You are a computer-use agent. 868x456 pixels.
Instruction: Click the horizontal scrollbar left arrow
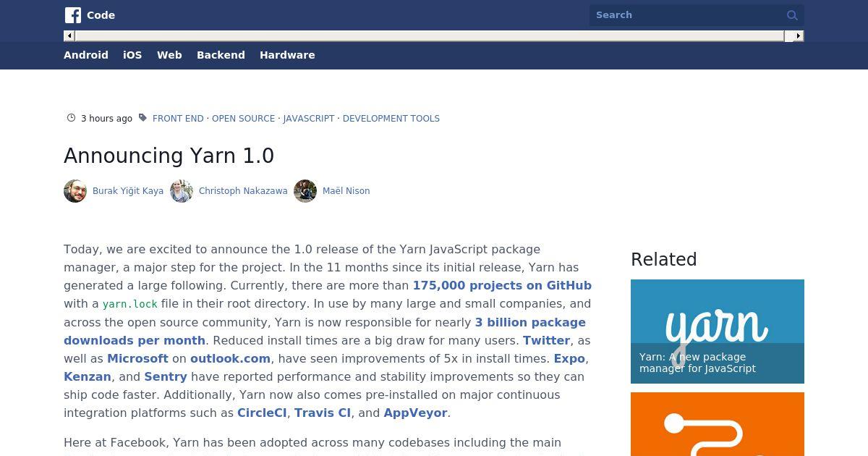(x=69, y=35)
